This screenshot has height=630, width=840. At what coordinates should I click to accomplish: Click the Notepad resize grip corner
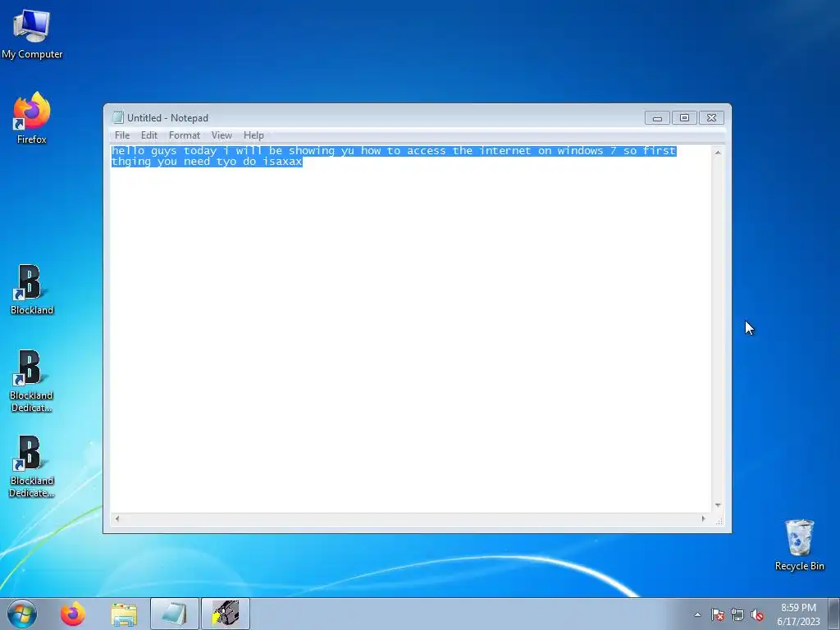719,520
